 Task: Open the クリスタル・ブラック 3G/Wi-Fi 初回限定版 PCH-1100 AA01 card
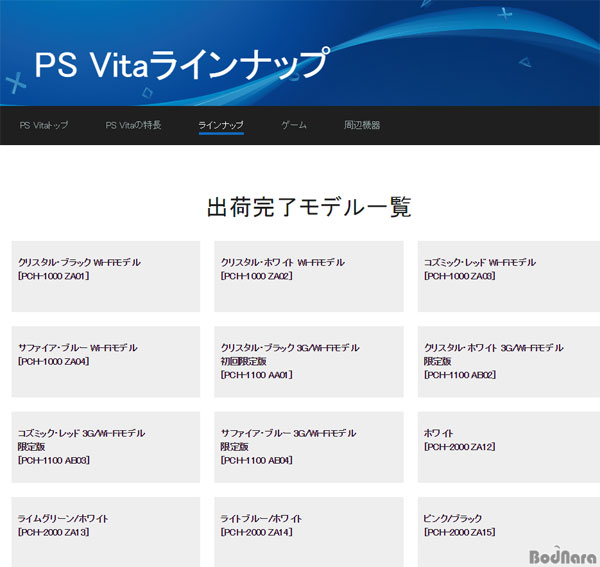pyautogui.click(x=309, y=362)
